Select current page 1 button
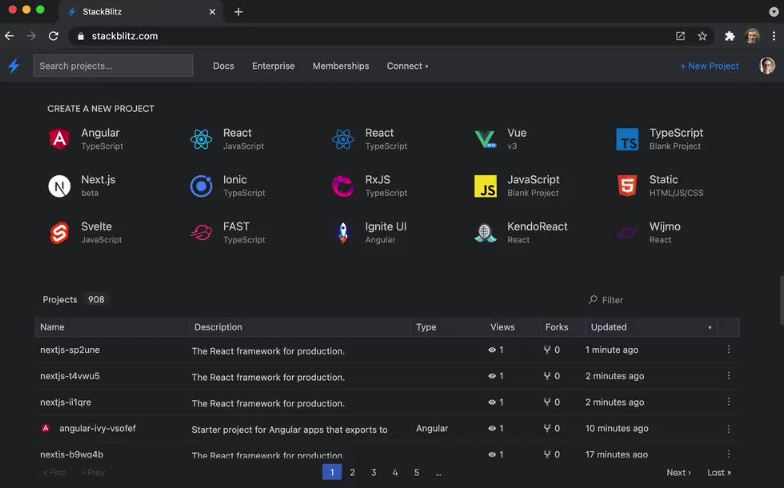 point(332,472)
